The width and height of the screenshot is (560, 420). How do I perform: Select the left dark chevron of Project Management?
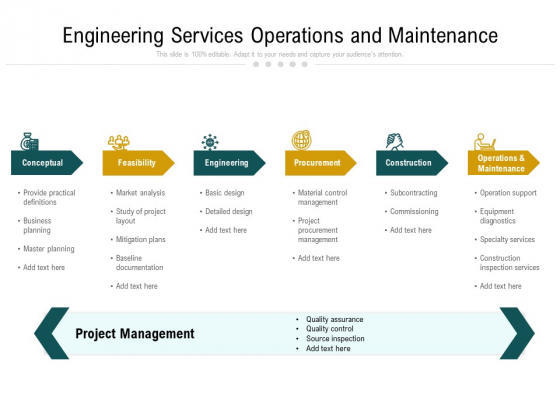pos(52,333)
